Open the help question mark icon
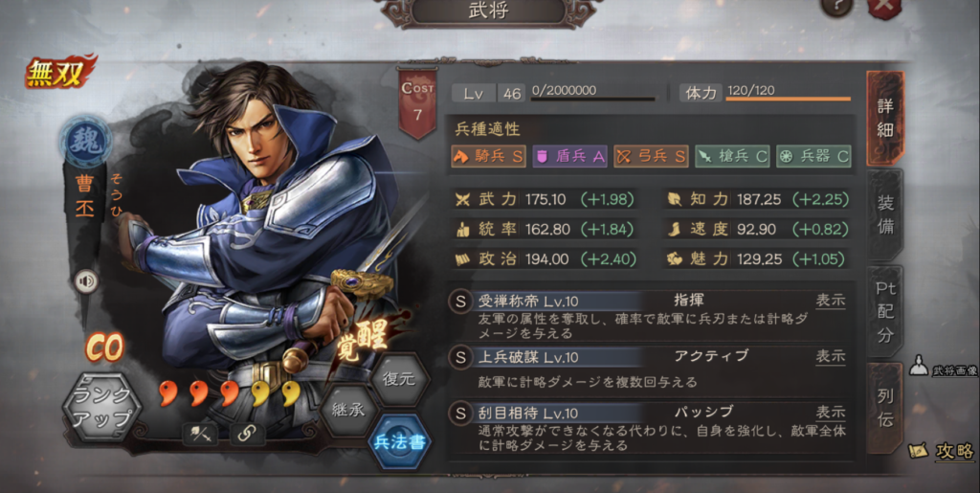This screenshot has width=980, height=493. (x=836, y=7)
